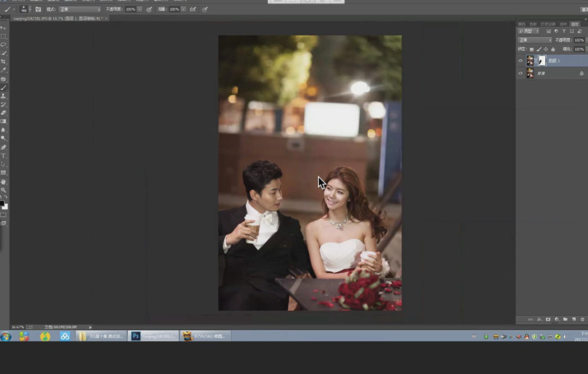Select the Zoom tool in toolbar

(3, 190)
